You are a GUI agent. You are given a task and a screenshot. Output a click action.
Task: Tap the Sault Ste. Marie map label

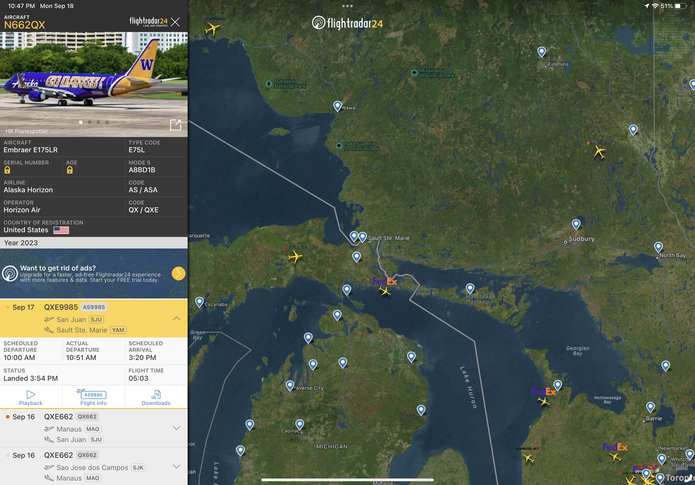(x=389, y=238)
